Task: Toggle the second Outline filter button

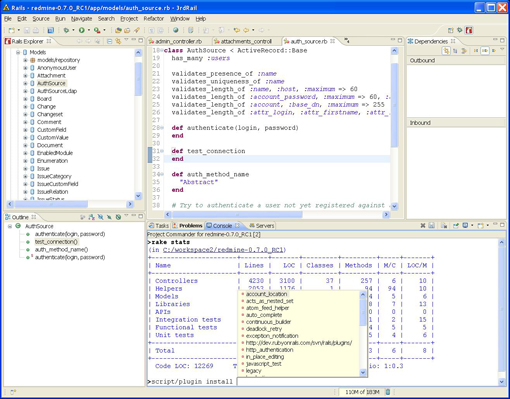Action: 100,217
